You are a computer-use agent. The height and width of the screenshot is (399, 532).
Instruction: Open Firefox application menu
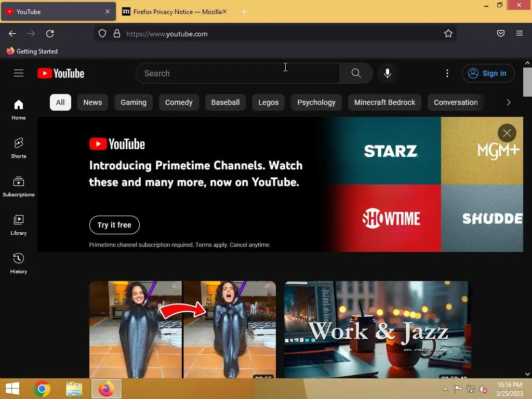point(520,33)
